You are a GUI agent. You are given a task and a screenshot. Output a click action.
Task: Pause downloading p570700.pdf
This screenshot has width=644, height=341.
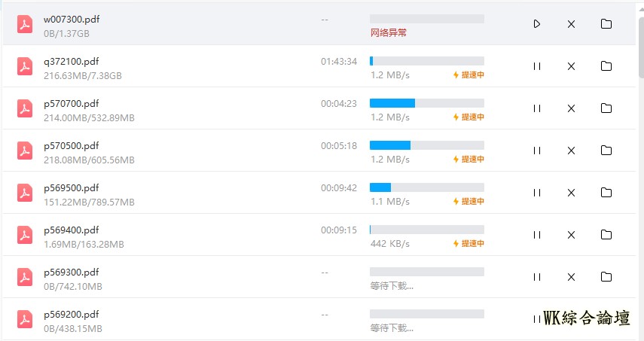(537, 108)
